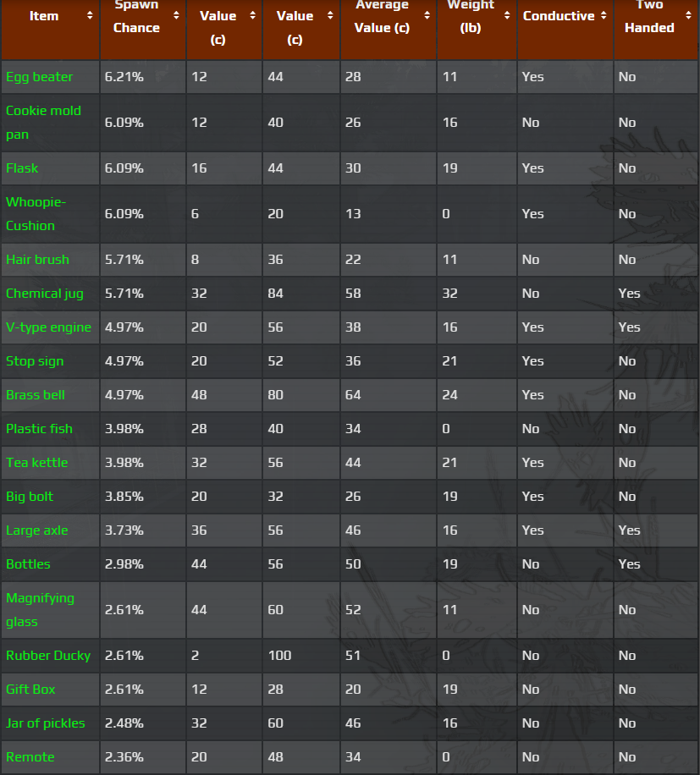Click the Conductive column sort arrows
The image size is (700, 775).
[604, 15]
